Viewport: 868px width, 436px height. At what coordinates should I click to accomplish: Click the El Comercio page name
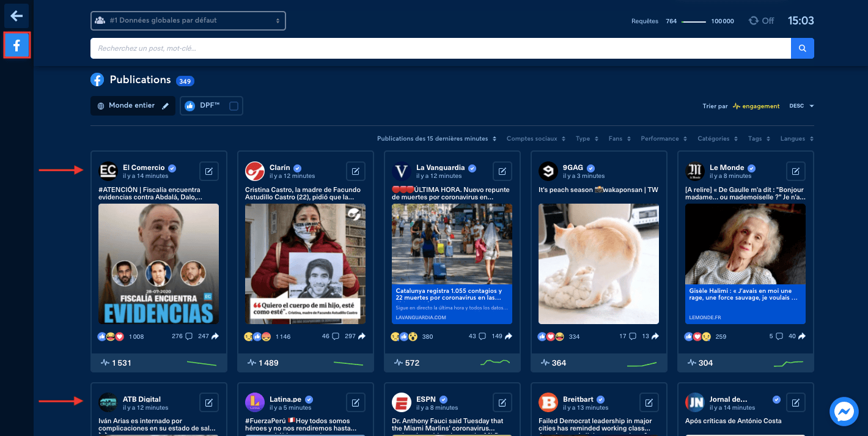tap(144, 168)
